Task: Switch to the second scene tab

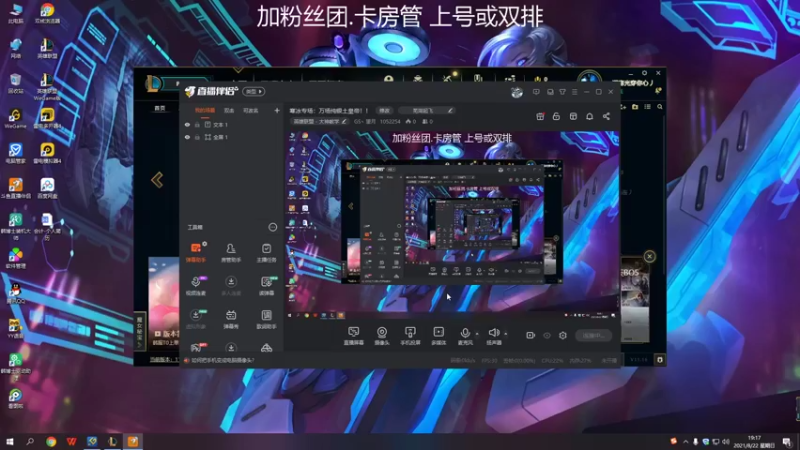Action: [229, 110]
